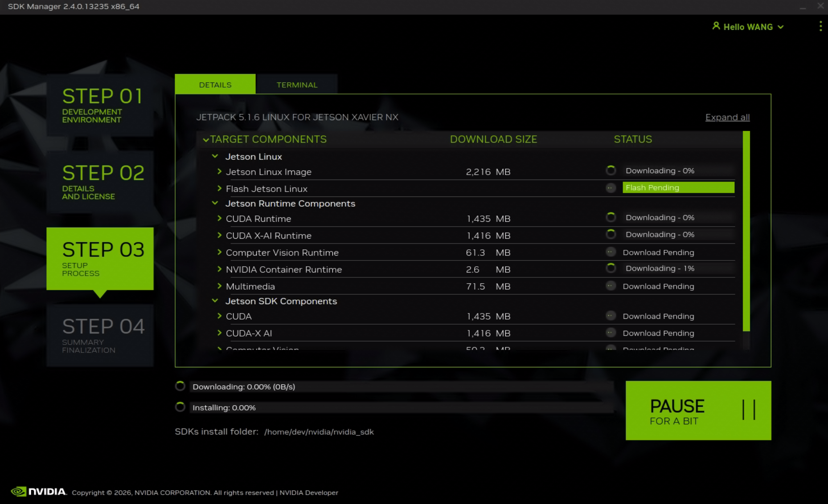
Task: Click the 61.3 MB size value
Action: [488, 252]
